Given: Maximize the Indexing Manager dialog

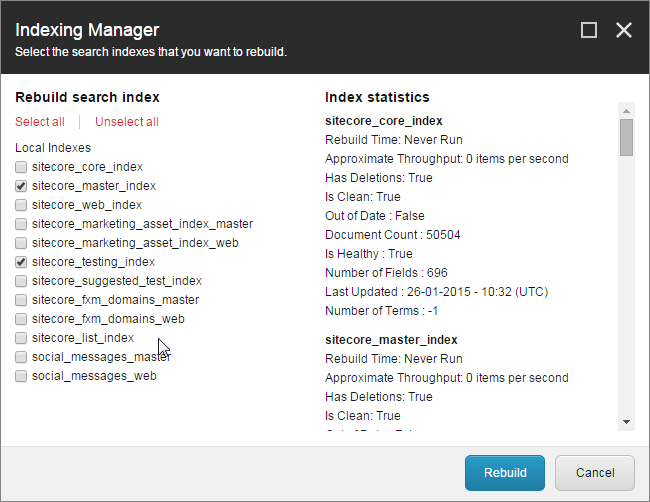Looking at the screenshot, I should 589,30.
